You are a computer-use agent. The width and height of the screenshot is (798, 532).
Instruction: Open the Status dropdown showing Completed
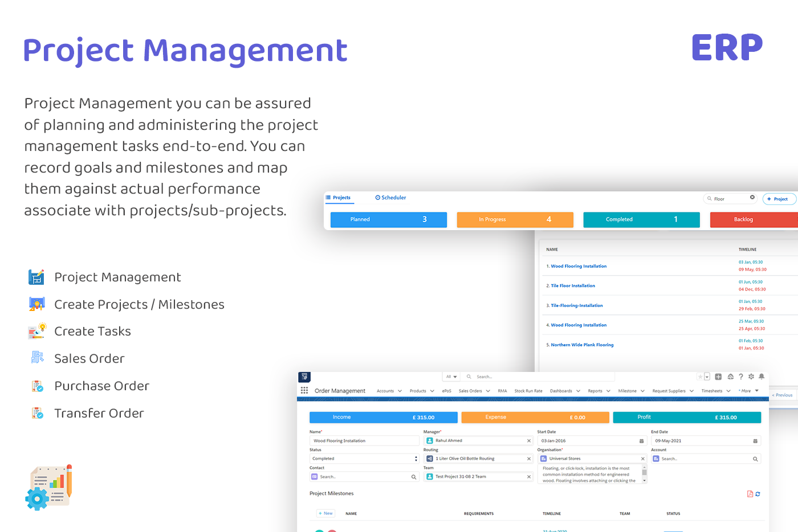tap(414, 459)
